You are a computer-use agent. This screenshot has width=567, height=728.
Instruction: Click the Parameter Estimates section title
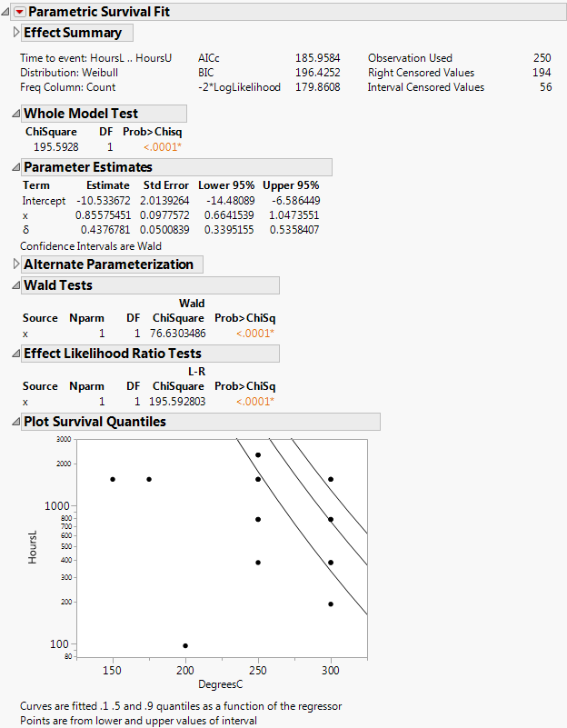87,167
